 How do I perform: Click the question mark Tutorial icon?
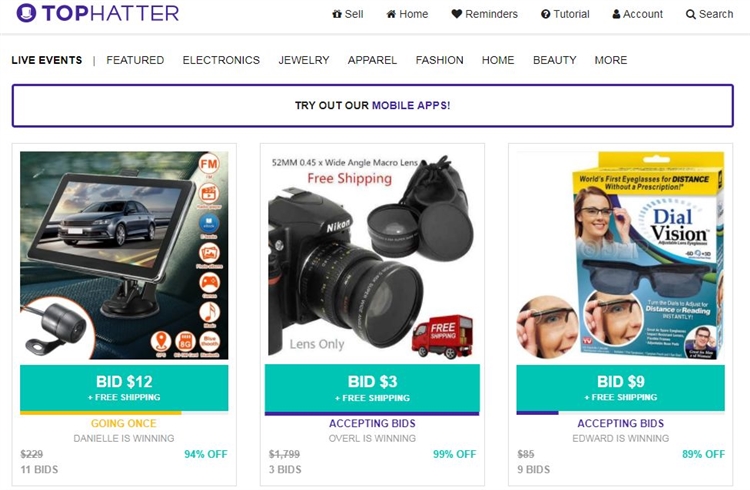pyautogui.click(x=545, y=14)
